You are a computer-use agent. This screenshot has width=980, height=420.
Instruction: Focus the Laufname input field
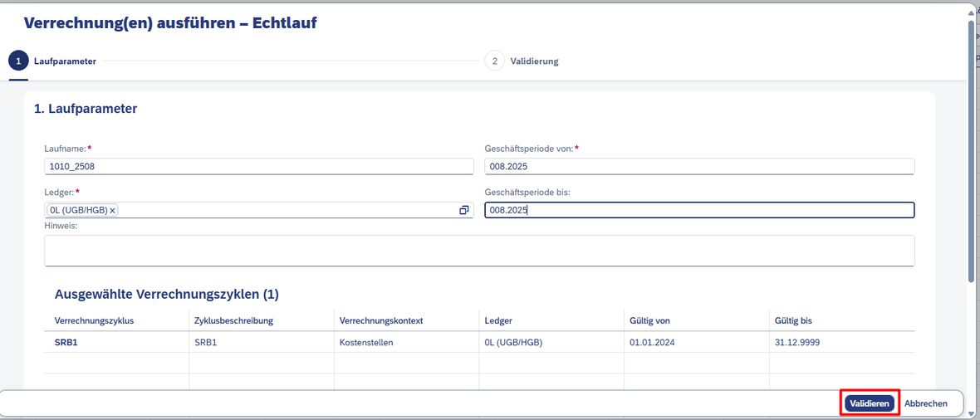(x=259, y=166)
